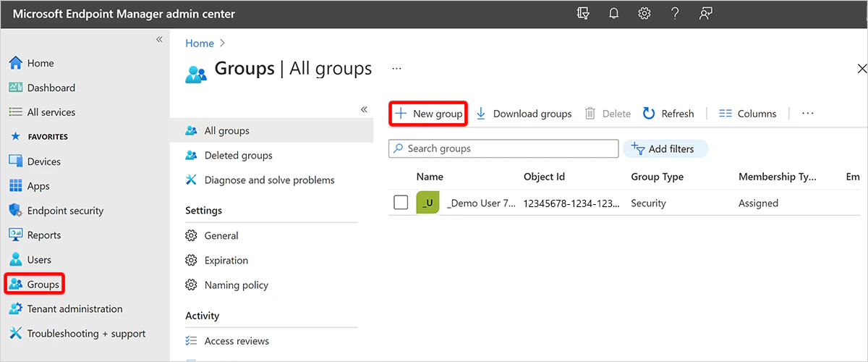Click the FAVORITES star label

tap(38, 136)
